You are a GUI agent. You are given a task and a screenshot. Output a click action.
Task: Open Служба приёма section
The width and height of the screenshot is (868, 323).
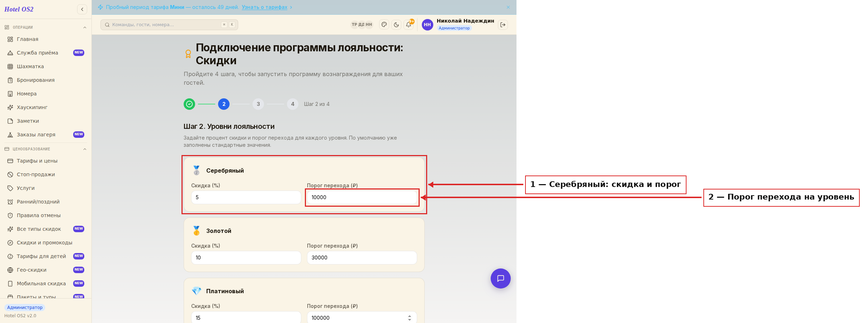(x=46, y=53)
